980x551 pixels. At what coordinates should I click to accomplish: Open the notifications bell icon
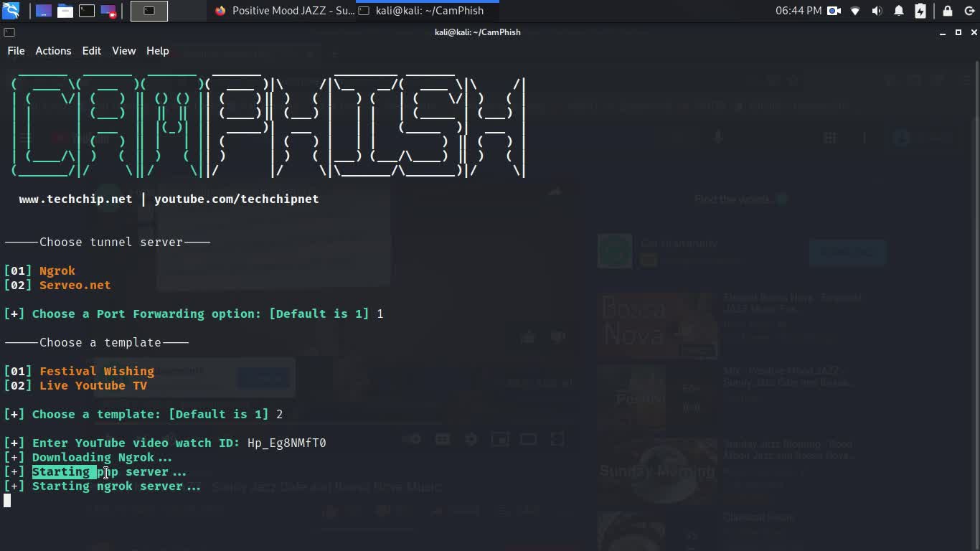[899, 11]
